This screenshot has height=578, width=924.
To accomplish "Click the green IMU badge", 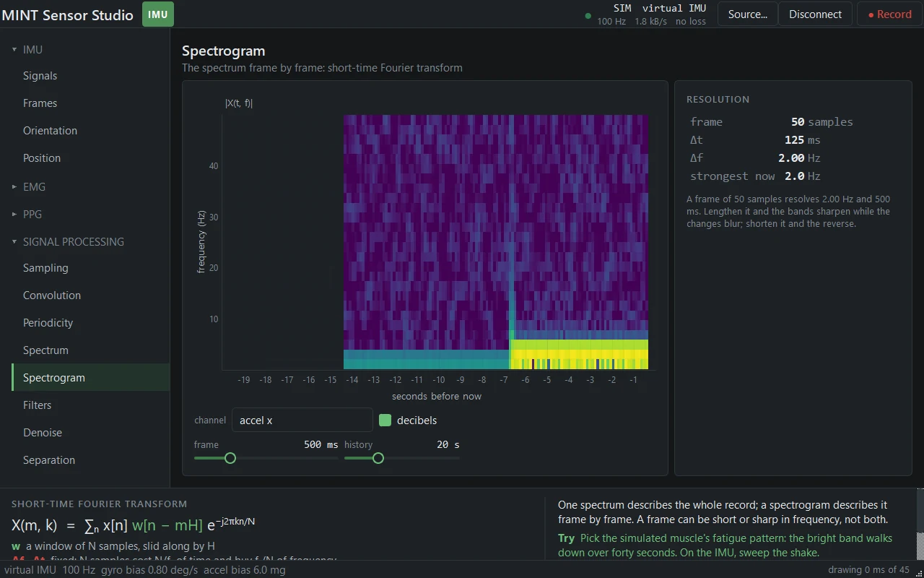I will [157, 14].
